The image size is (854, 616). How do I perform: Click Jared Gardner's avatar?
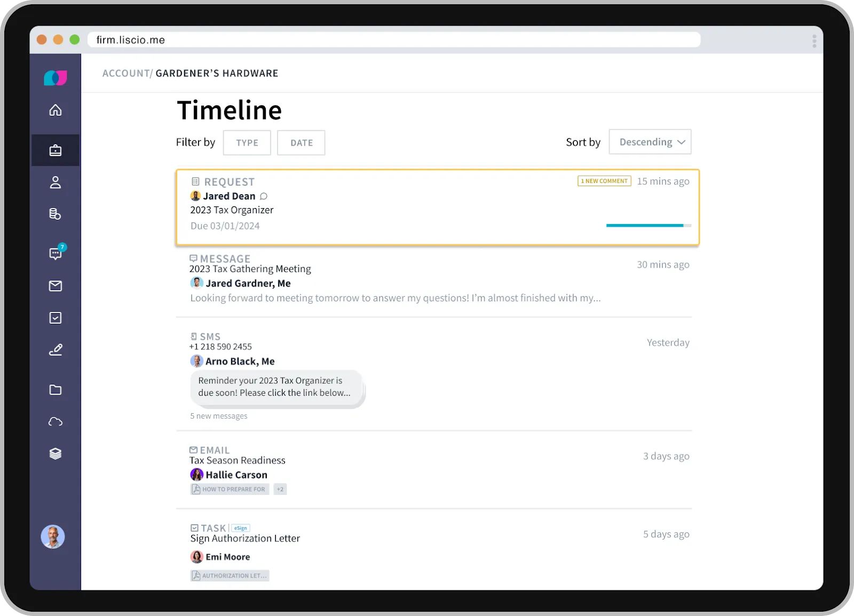[196, 283]
